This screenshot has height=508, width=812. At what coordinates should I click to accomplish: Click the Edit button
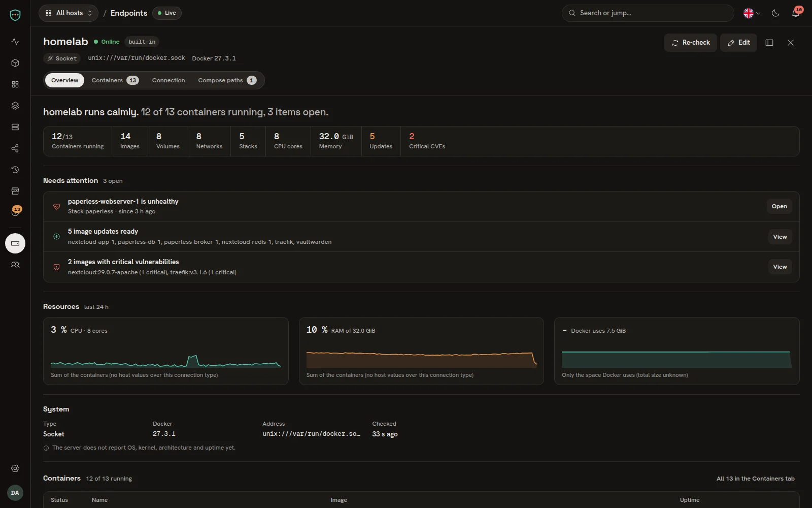739,43
